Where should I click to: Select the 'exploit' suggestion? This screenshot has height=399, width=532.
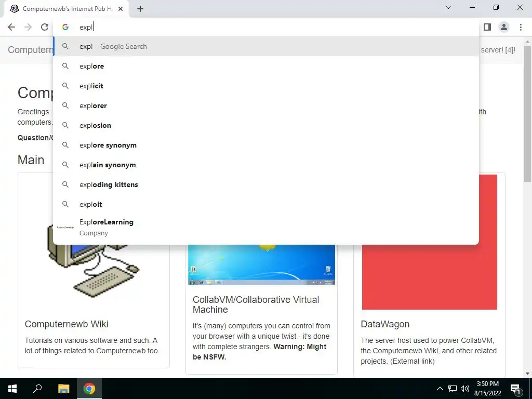click(267, 204)
